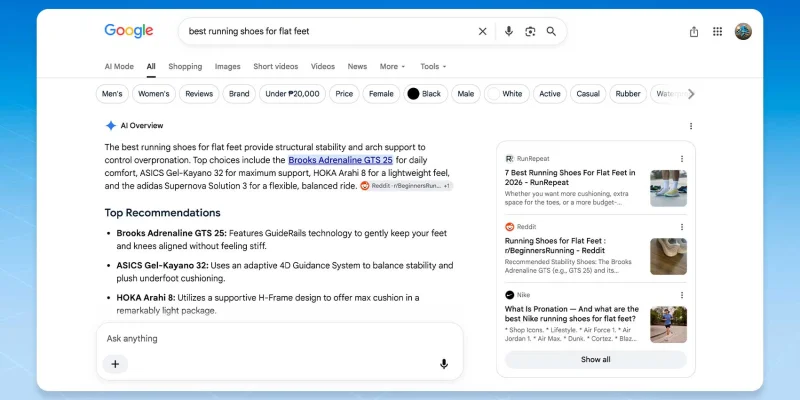
Task: Open Google Lens image search
Action: click(530, 31)
